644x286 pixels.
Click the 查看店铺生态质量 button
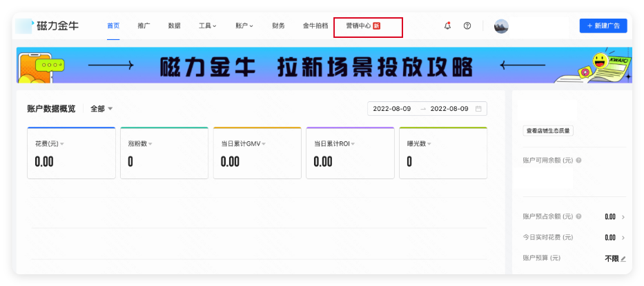pyautogui.click(x=548, y=131)
